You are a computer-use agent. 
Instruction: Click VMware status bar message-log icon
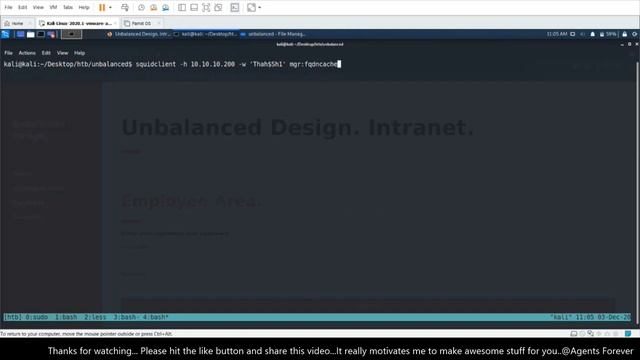pos(628,334)
